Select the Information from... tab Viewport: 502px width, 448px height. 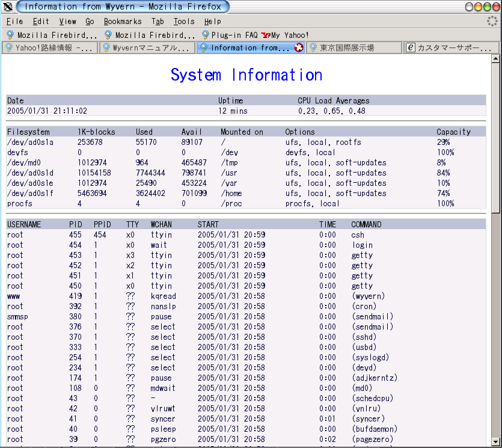point(250,48)
